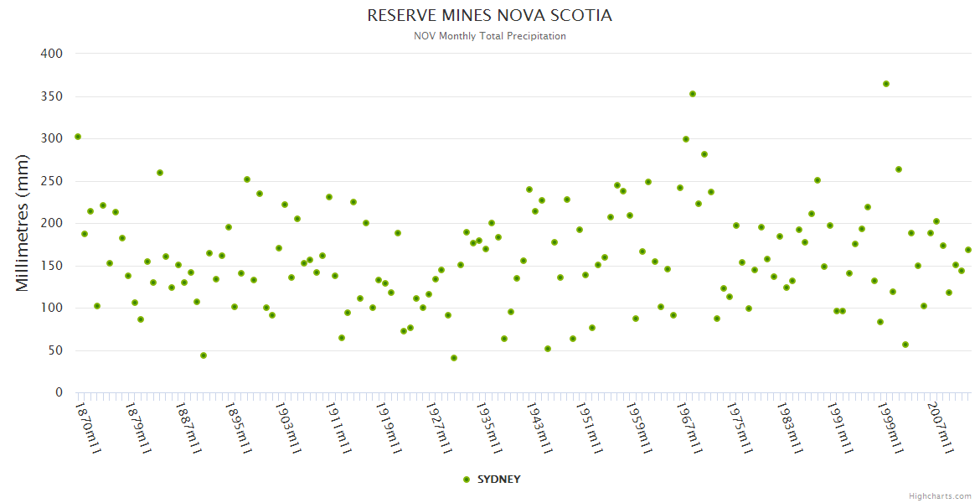This screenshot has width=980, height=503.
Task: Click the lowest data point near 41 mm
Action: click(454, 358)
